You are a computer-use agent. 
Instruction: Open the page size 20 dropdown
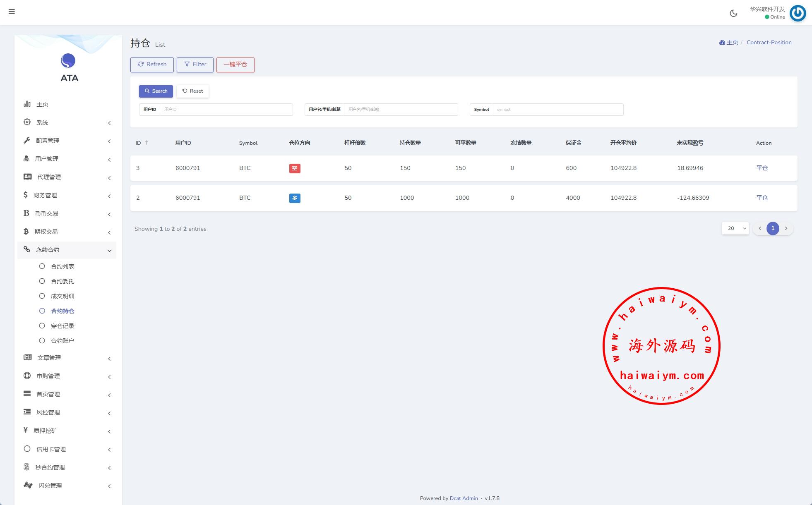pos(735,228)
